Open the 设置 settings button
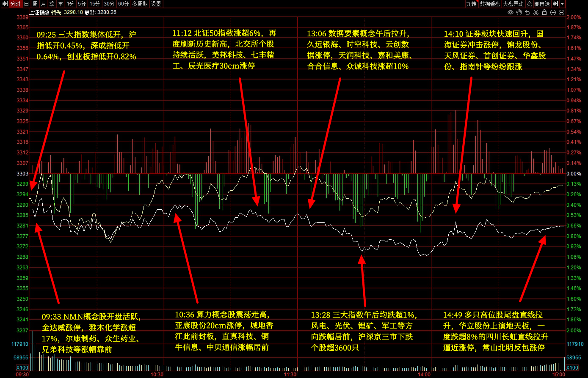This screenshot has width=588, height=378. (x=156, y=4)
